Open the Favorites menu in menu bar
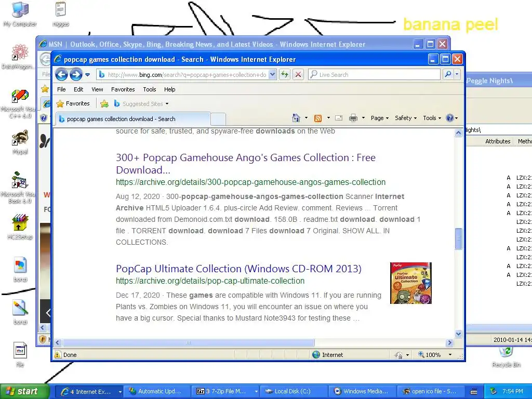Screen dimensions: 532x399 coord(123,89)
